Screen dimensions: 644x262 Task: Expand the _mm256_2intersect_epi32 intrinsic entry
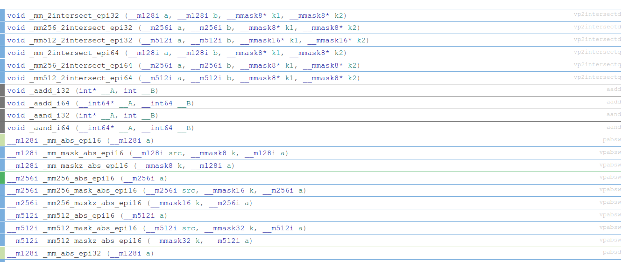311,28
